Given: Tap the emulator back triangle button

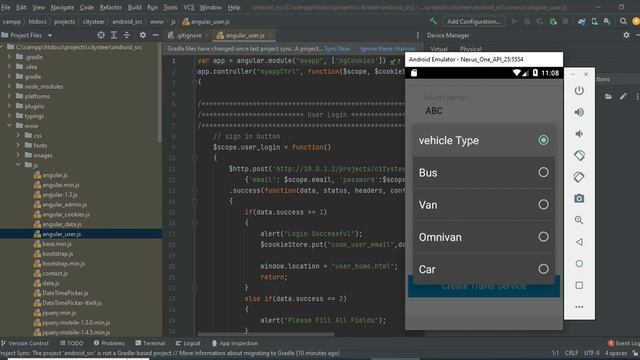Looking at the screenshot, I should coord(579,242).
